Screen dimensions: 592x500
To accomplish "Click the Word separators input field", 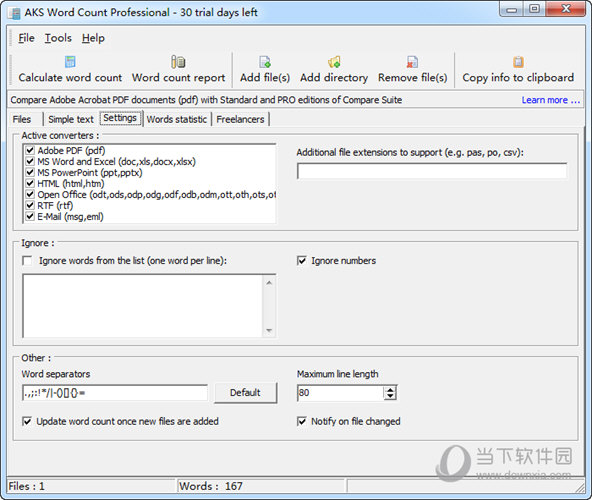I will tap(115, 393).
